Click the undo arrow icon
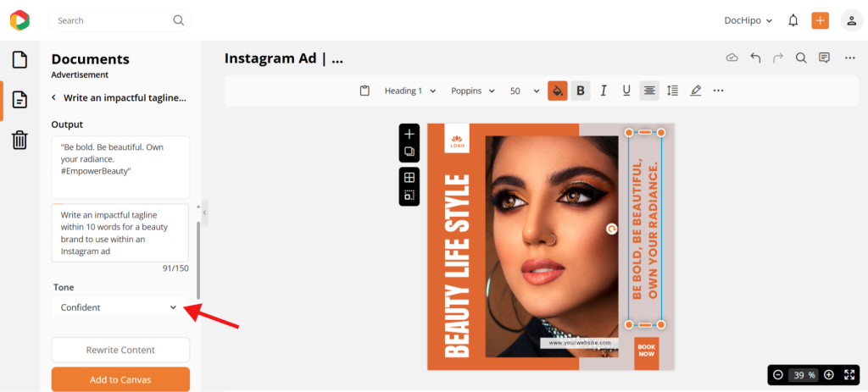Screen dimensions: 868x392 [755, 58]
